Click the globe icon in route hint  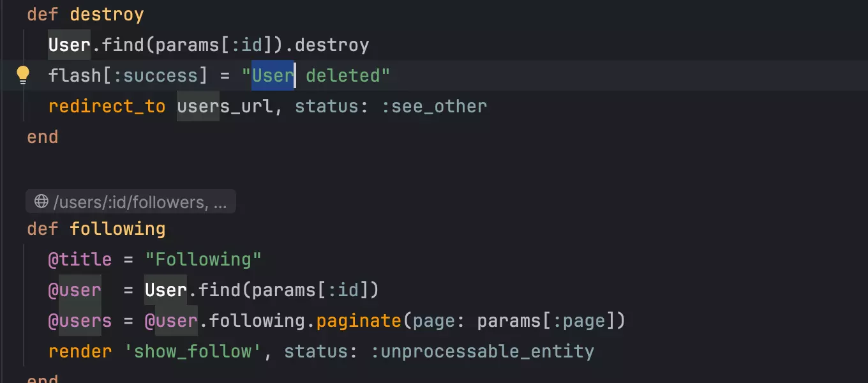41,202
